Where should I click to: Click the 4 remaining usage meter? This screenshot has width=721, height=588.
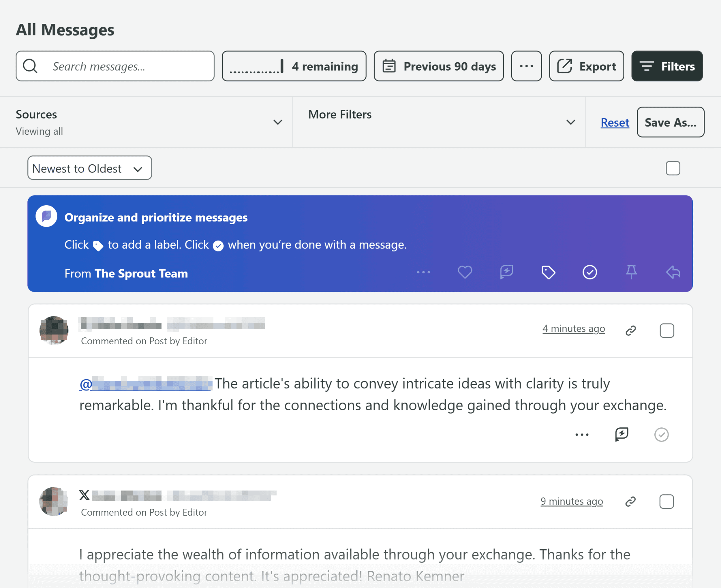[294, 66]
